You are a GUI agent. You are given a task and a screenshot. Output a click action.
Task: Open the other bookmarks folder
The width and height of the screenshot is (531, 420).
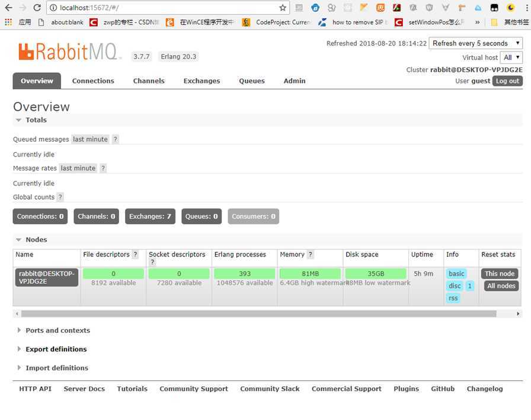[x=510, y=22]
